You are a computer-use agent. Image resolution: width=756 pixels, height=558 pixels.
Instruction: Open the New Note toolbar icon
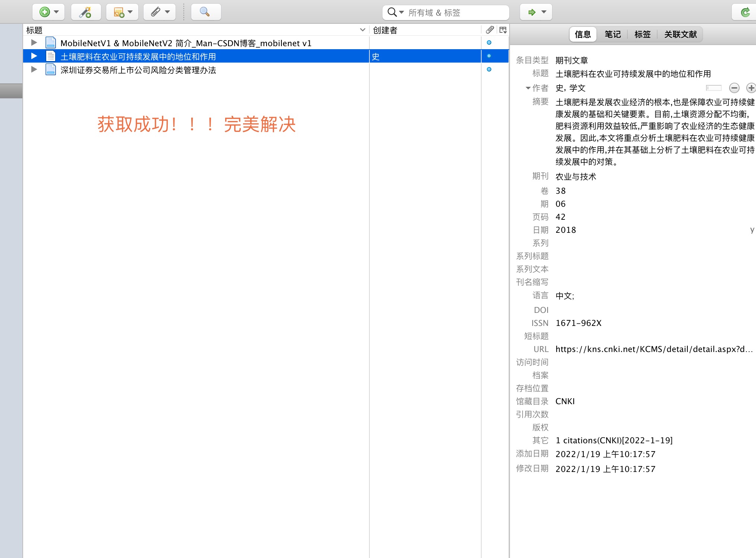[x=119, y=12]
